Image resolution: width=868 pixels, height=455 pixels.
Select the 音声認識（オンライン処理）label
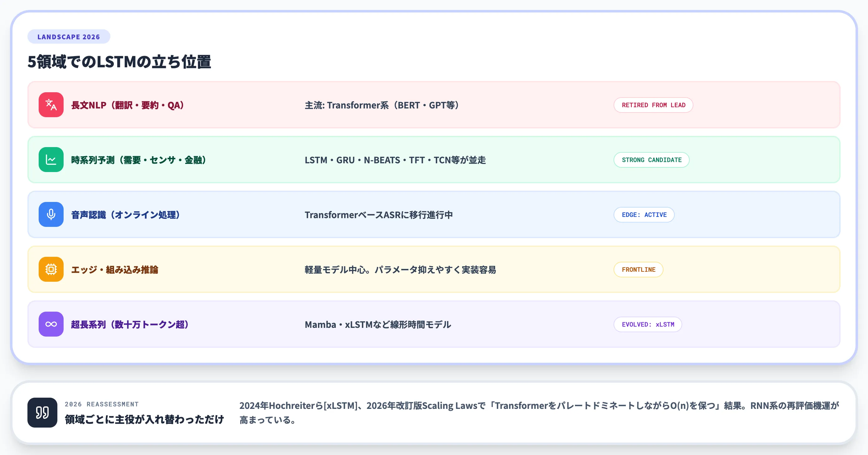(126, 215)
